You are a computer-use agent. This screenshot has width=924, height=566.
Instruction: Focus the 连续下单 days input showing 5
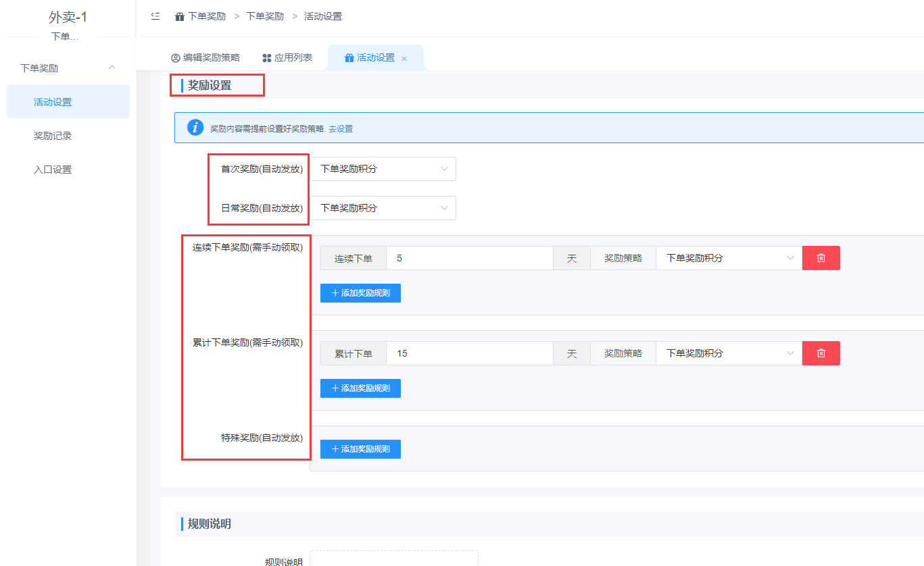[470, 258]
